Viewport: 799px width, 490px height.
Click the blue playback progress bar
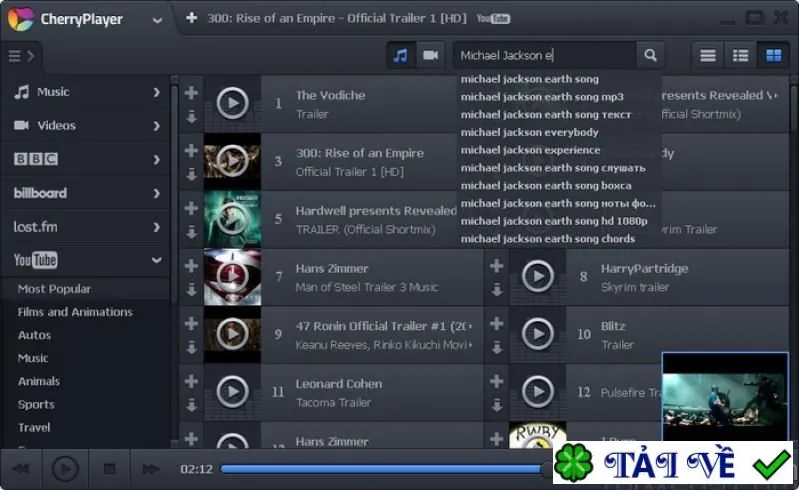383,469
